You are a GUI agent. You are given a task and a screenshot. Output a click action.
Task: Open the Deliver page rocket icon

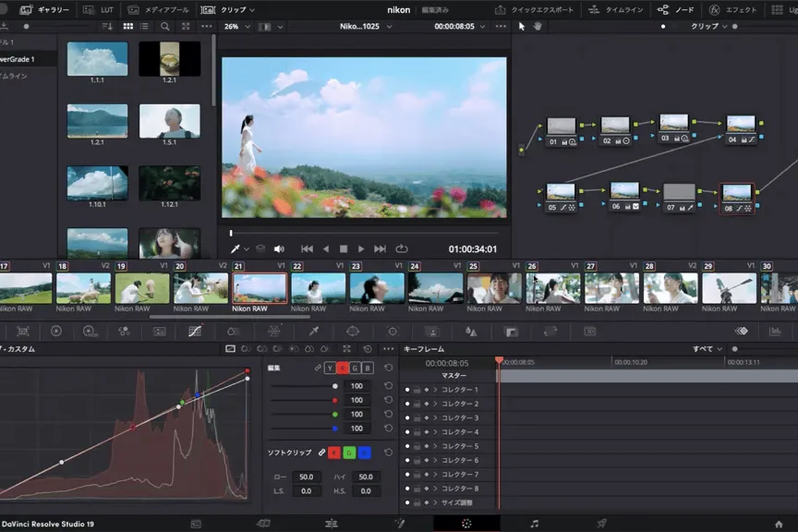pyautogui.click(x=601, y=524)
